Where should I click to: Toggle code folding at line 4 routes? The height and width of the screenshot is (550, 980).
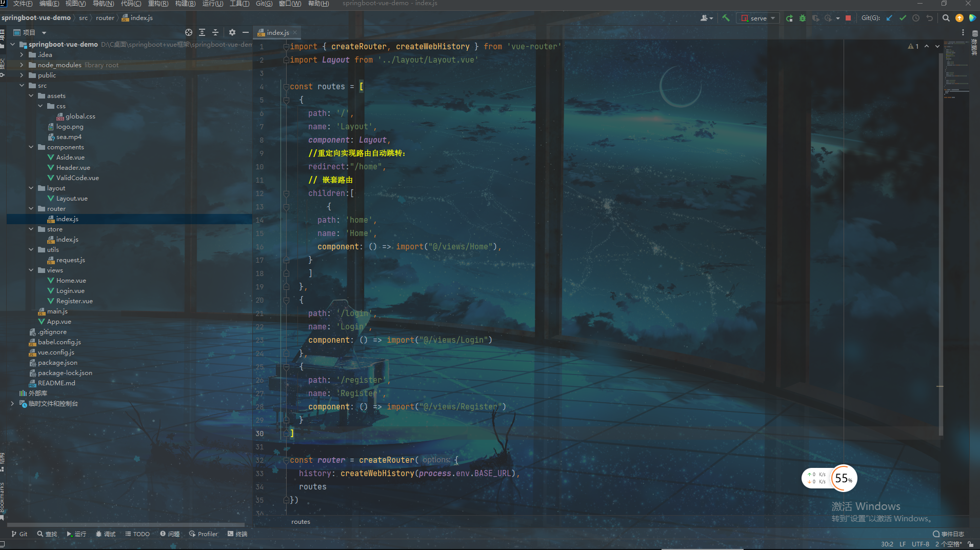[x=286, y=87]
